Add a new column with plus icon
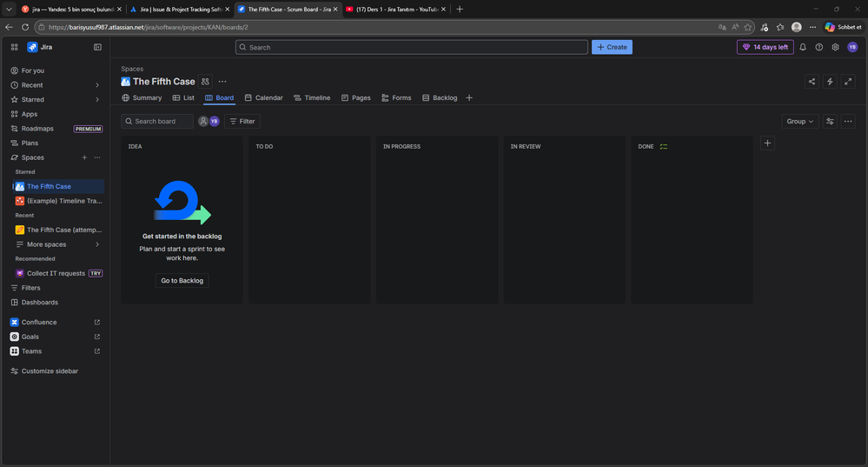Viewport: 868px width, 467px height. pyautogui.click(x=767, y=143)
